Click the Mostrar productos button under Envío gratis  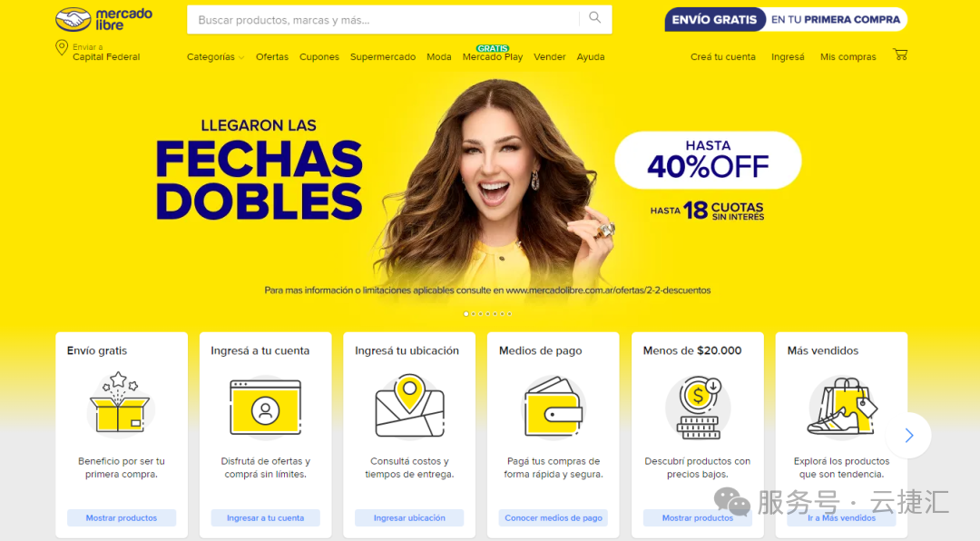(122, 518)
